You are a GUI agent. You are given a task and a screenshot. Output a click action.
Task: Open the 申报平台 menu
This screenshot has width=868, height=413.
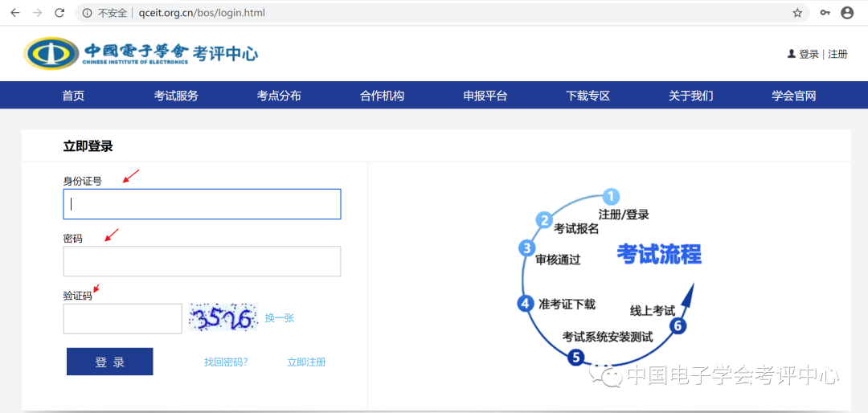point(485,96)
